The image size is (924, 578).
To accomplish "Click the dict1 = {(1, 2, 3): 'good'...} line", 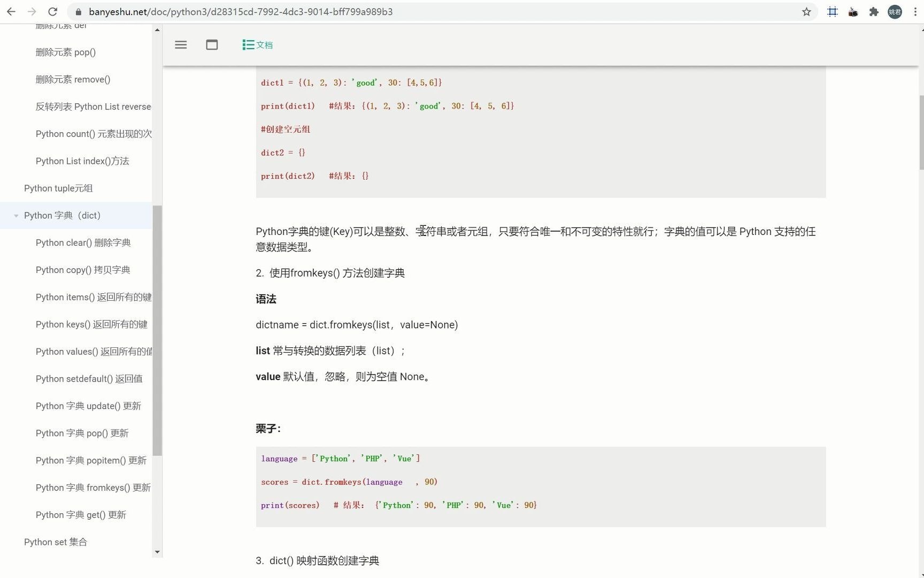I will pyautogui.click(x=351, y=83).
